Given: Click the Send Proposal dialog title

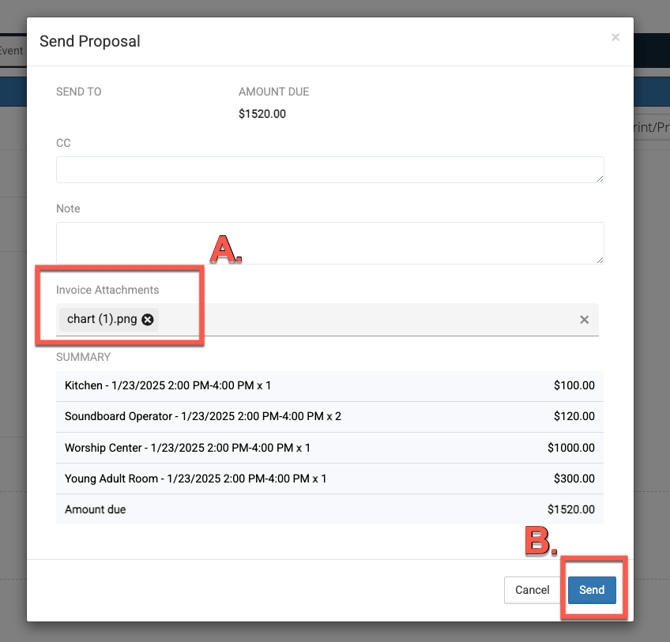Looking at the screenshot, I should click(90, 42).
